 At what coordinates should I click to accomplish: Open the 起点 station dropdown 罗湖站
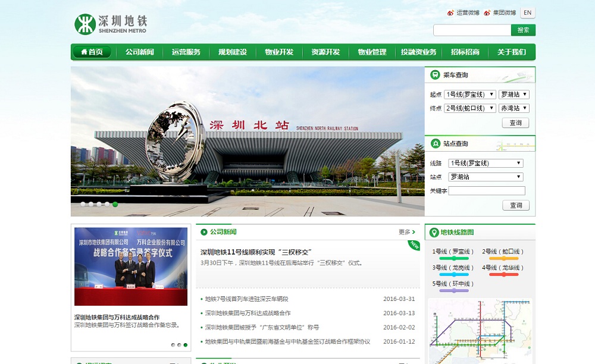(x=514, y=95)
